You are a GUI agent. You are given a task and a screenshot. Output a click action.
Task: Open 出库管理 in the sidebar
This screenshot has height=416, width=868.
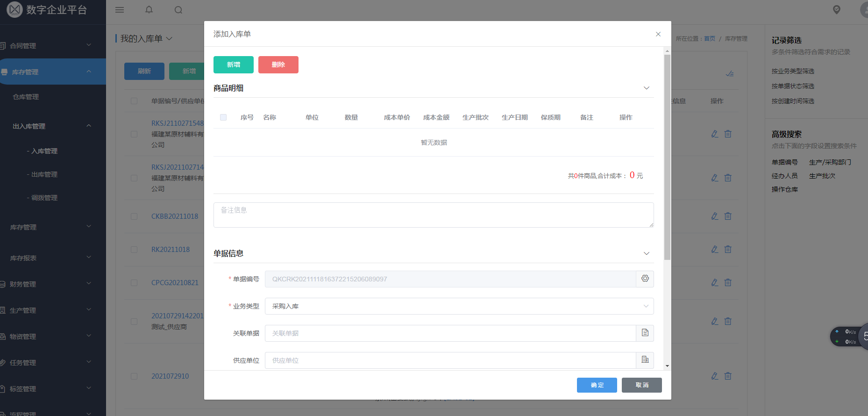click(44, 174)
